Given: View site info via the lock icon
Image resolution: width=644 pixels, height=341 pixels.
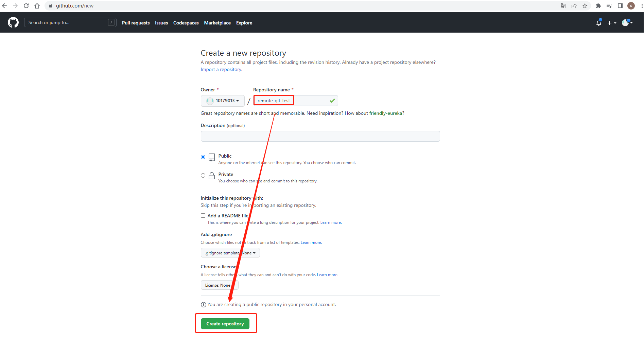Looking at the screenshot, I should pyautogui.click(x=51, y=6).
